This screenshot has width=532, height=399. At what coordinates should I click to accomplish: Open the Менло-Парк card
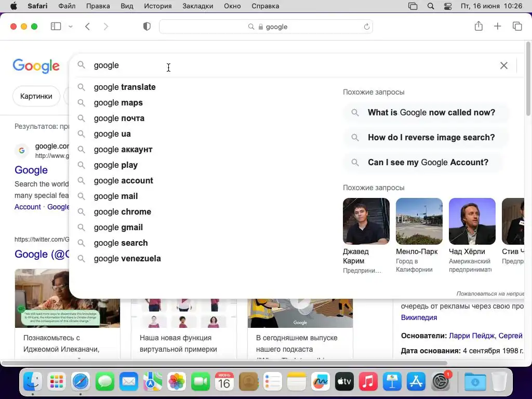point(419,236)
